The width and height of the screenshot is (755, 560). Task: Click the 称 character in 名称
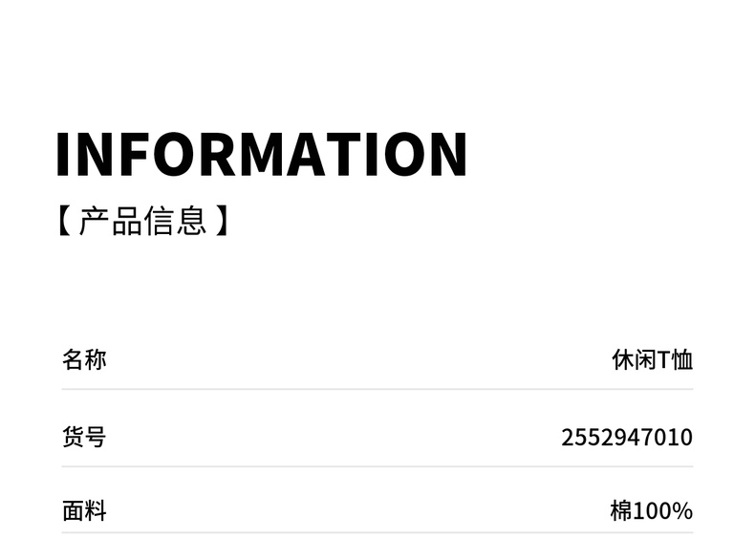[x=96, y=360]
